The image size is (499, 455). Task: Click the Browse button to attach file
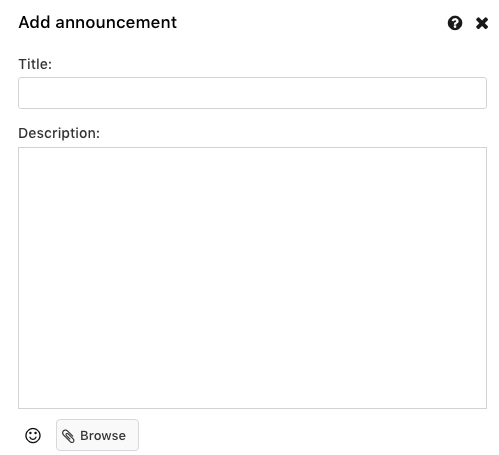pyautogui.click(x=97, y=435)
